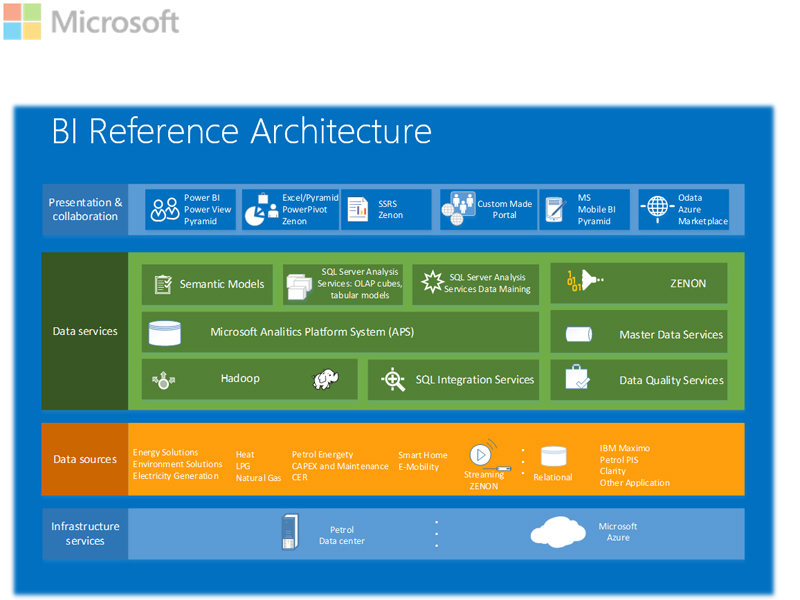The width and height of the screenshot is (800, 600).
Task: Click the 'Custom Made Portal' label
Action: [x=505, y=209]
